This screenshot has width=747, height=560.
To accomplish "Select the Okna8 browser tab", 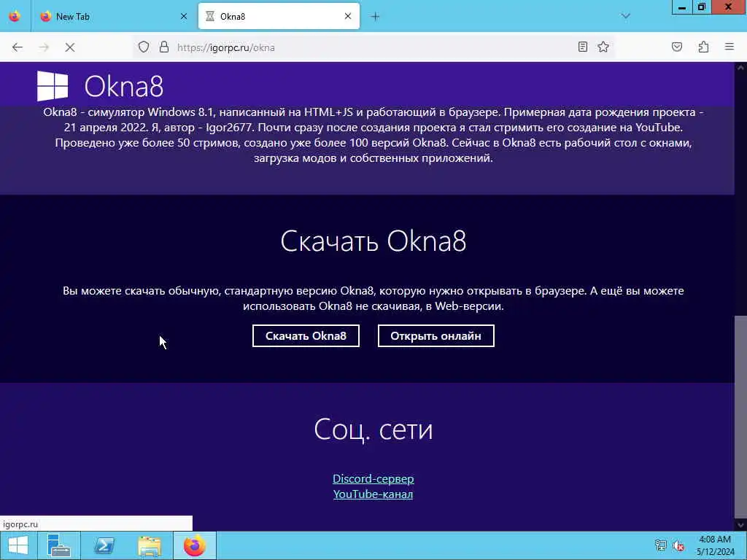I will tap(279, 16).
